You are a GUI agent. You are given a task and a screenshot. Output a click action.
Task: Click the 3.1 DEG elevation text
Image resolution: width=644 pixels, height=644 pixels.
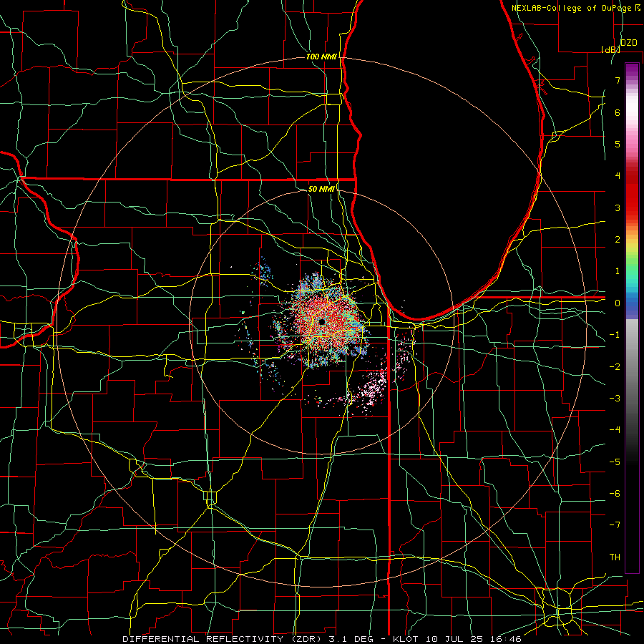pyautogui.click(x=352, y=639)
